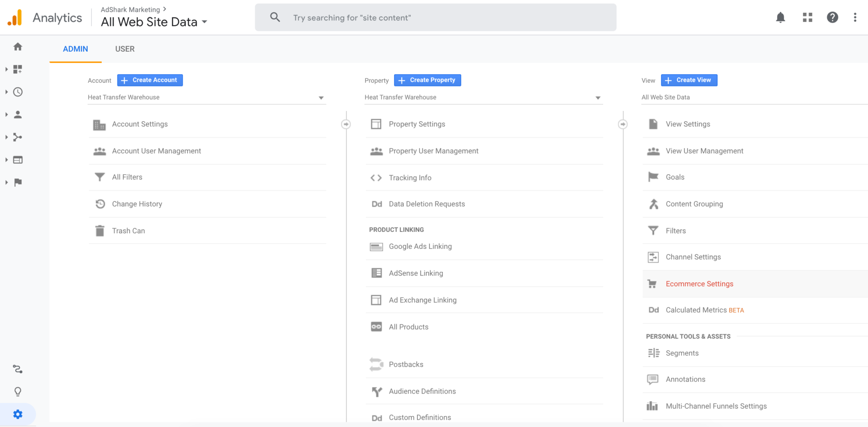Open the help question mark icon
The image size is (868, 427).
click(832, 17)
